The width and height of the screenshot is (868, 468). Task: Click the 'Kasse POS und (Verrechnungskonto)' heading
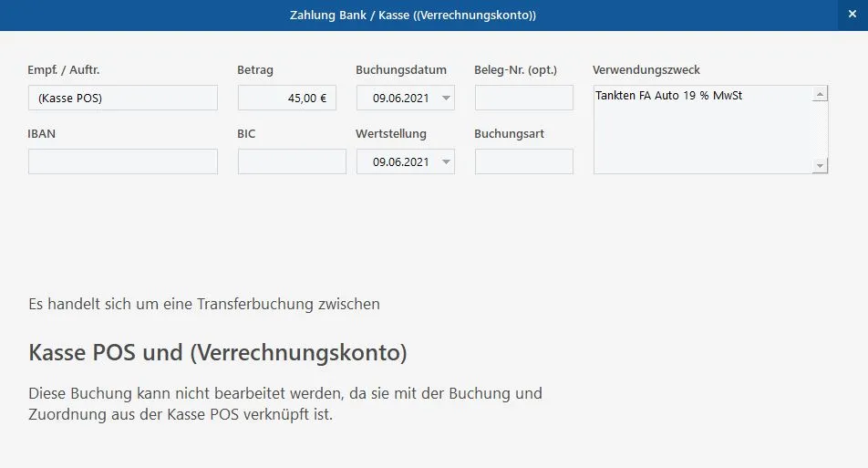coord(218,352)
